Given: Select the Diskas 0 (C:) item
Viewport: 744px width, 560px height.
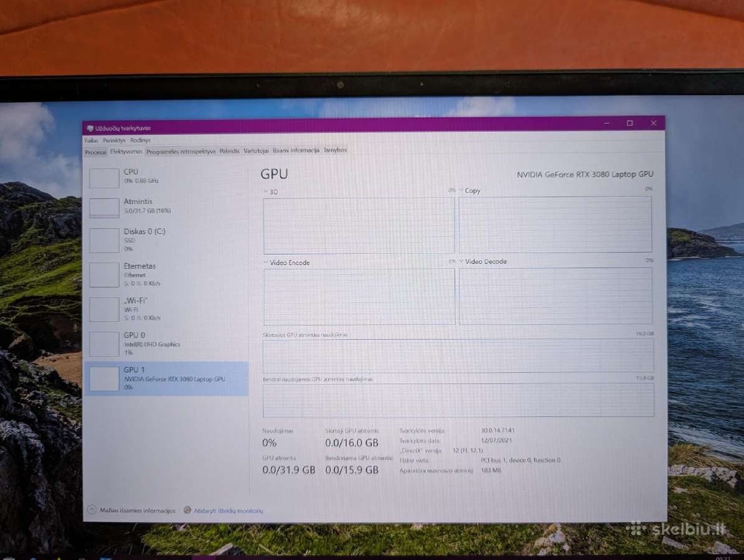Looking at the screenshot, I should click(166, 240).
